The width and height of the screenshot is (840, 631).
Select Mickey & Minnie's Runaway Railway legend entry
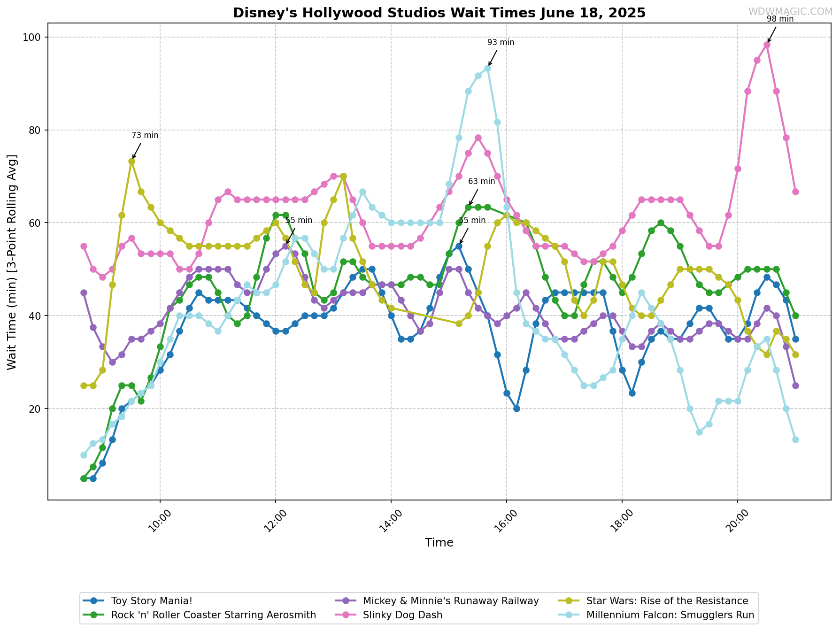coord(437,601)
